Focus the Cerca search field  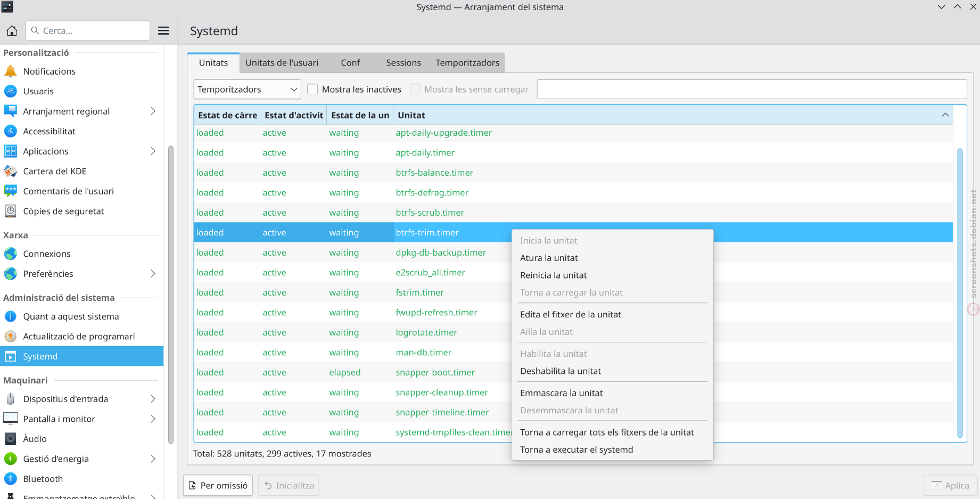click(x=88, y=30)
